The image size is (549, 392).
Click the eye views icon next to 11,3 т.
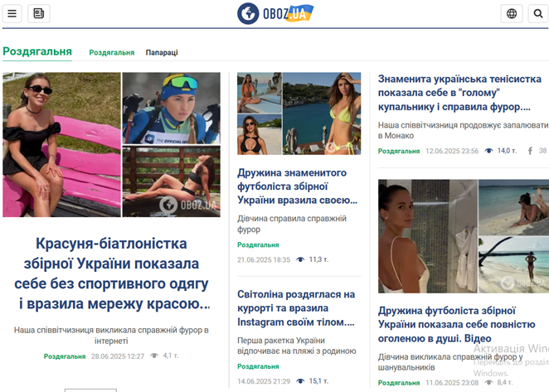(x=300, y=259)
